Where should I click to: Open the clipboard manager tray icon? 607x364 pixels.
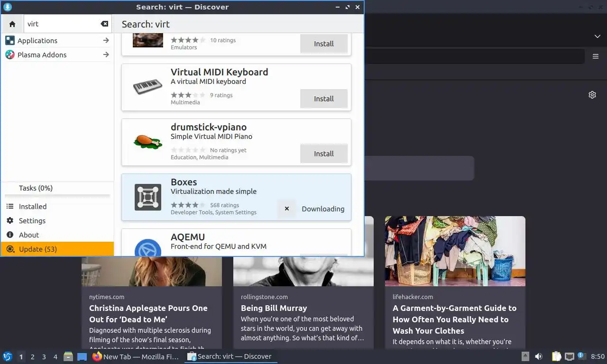point(557,356)
